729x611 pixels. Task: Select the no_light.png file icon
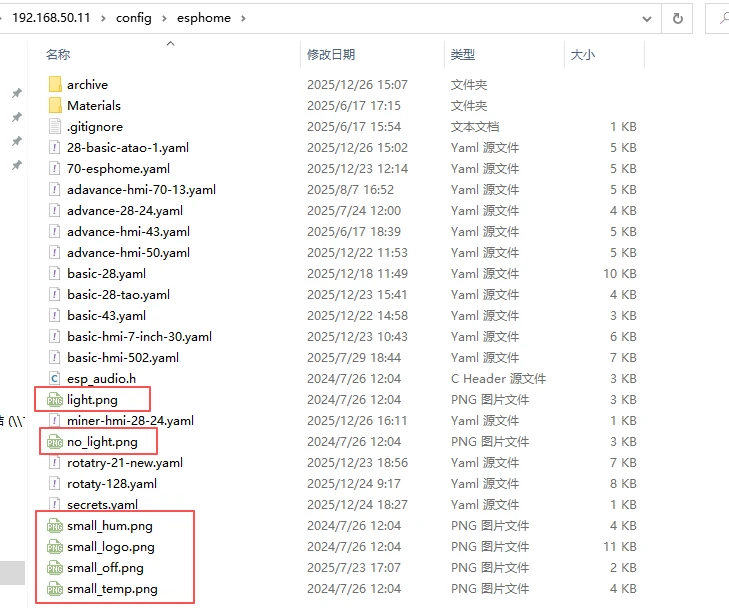click(x=55, y=442)
